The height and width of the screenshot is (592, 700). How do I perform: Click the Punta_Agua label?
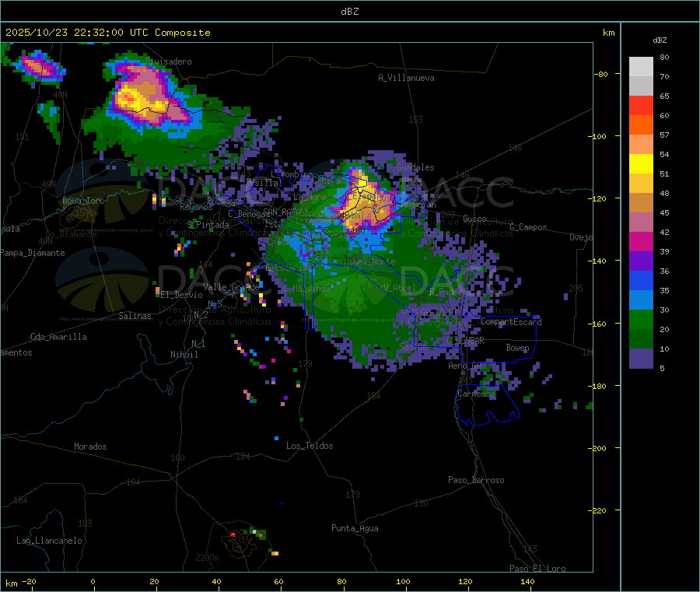(355, 528)
